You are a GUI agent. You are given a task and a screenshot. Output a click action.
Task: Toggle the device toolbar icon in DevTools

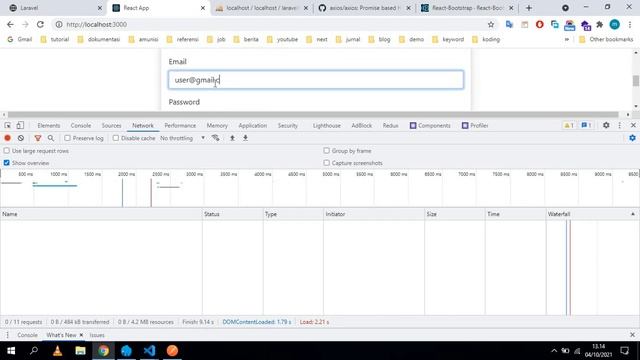(20, 125)
